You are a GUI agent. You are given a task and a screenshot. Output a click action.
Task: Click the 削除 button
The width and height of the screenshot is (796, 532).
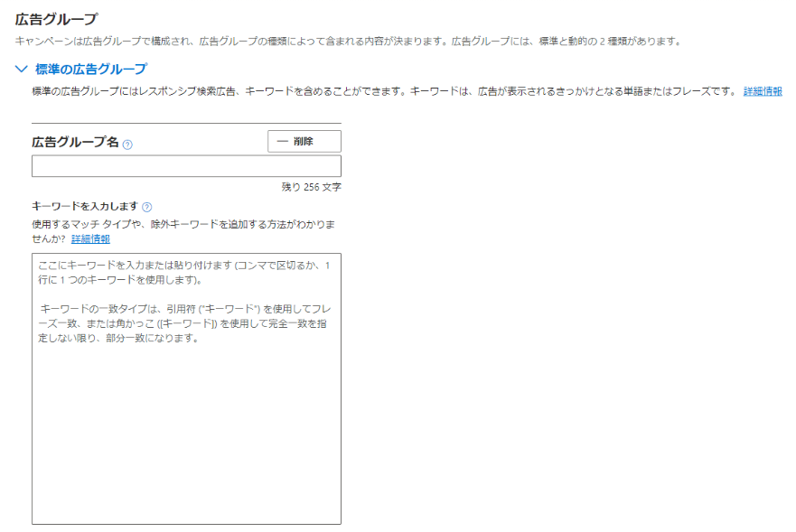coord(304,141)
